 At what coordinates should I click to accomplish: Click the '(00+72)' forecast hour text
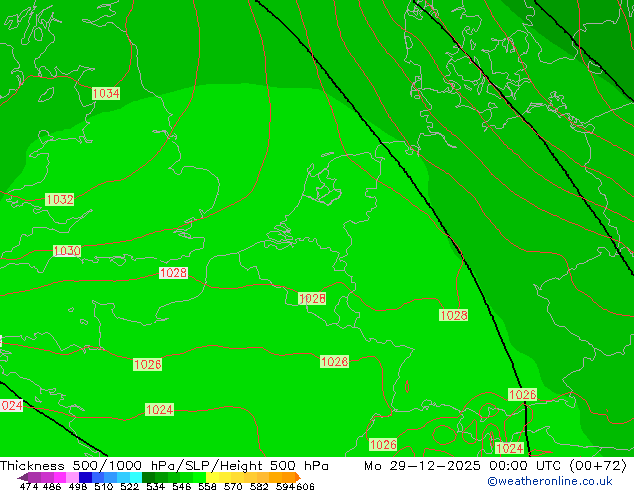[598, 465]
